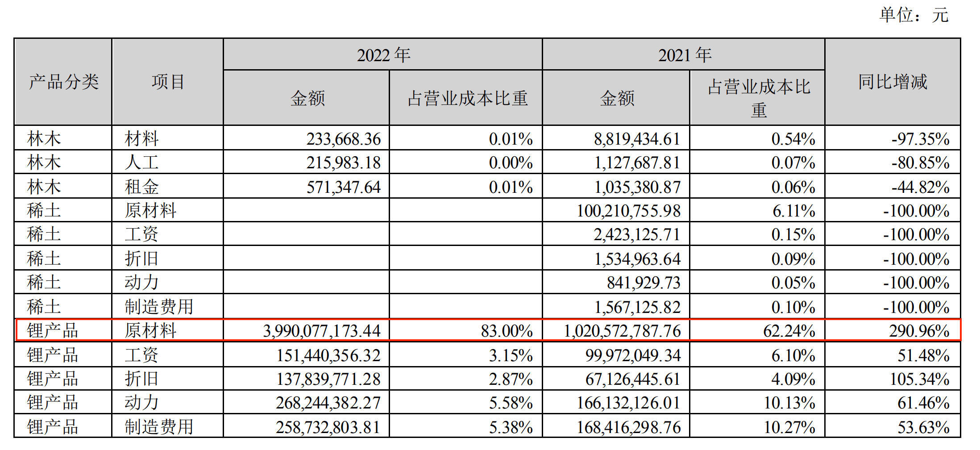This screenshot has width=980, height=450.
Task: Select the highlighted amount 3,990,077,173.44
Action: pos(322,331)
